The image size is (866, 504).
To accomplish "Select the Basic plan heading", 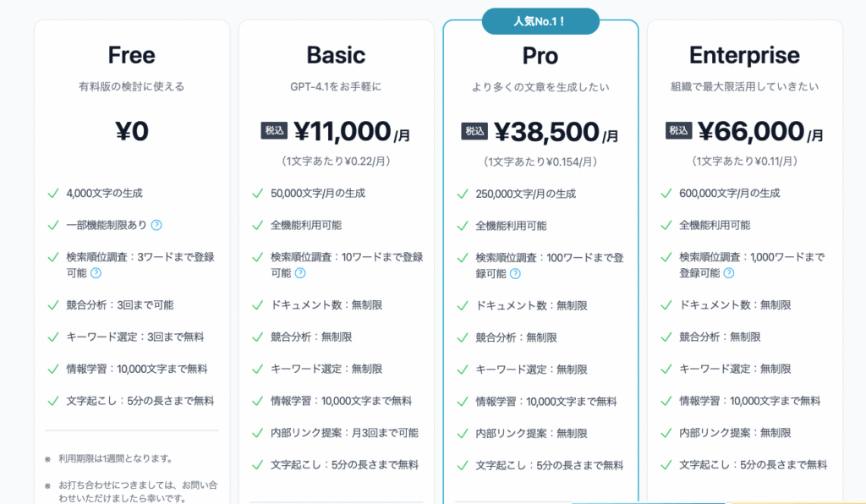I will tap(336, 56).
